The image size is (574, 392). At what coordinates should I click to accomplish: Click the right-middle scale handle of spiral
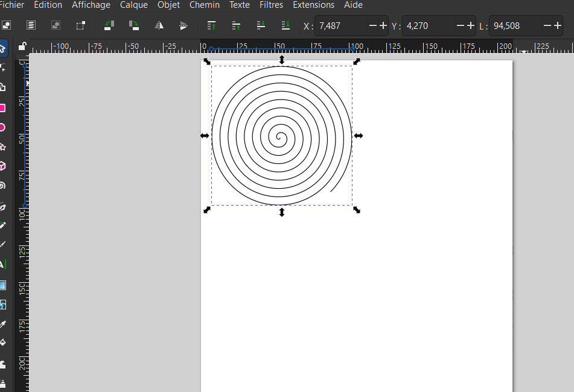point(359,136)
